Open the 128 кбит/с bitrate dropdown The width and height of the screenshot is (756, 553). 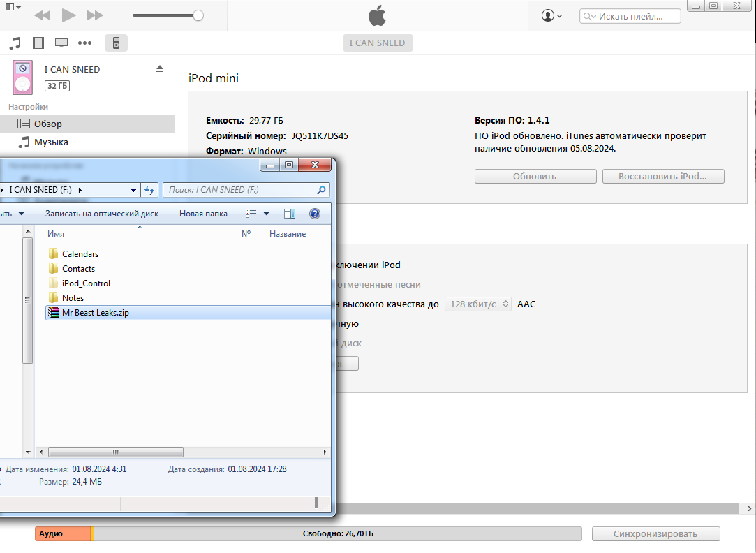point(477,304)
